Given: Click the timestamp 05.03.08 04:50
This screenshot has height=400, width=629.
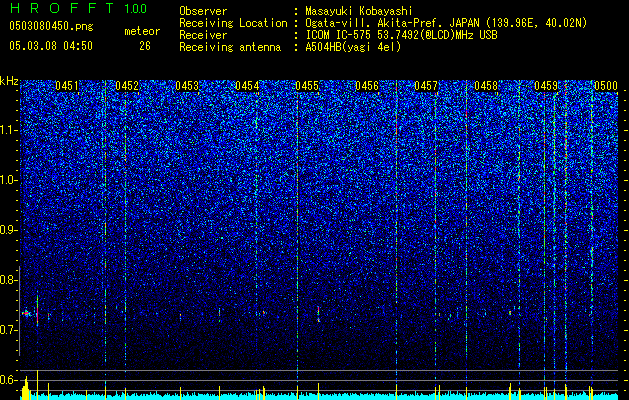Looking at the screenshot, I should click(51, 46).
